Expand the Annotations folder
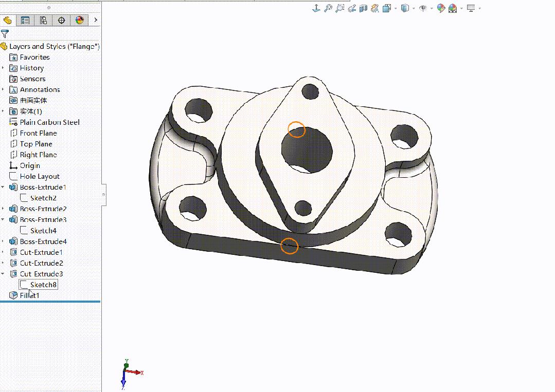The height and width of the screenshot is (392, 555). coord(3,89)
